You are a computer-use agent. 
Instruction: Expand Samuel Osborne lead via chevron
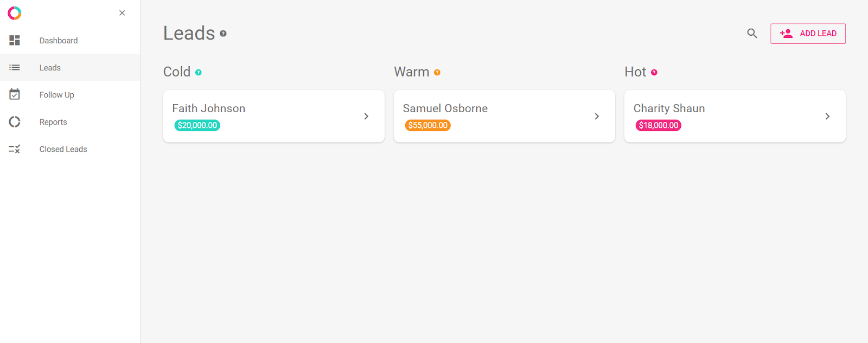597,117
